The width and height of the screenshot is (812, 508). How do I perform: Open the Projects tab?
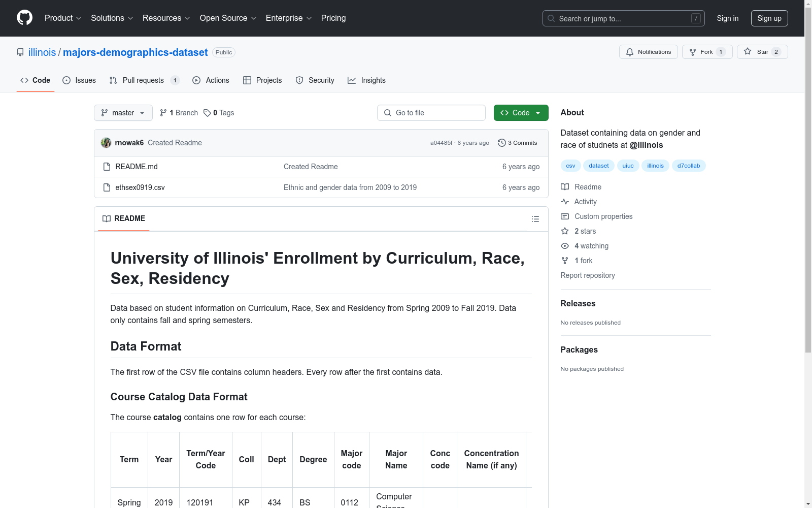[262, 80]
